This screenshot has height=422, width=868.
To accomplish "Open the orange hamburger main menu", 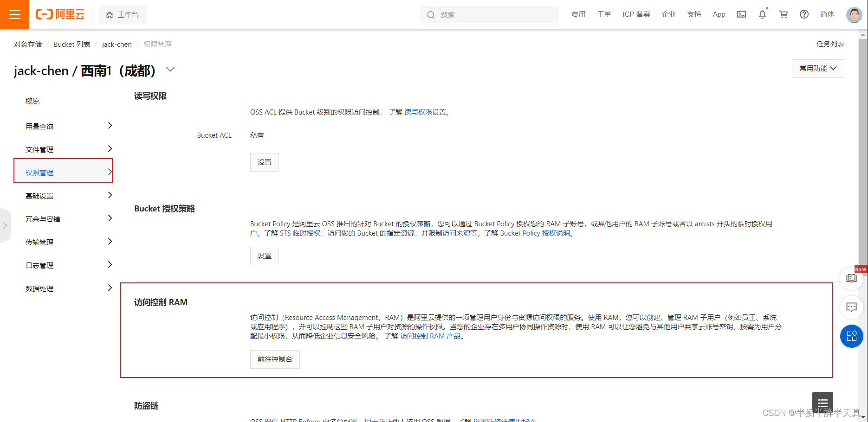I will click(14, 14).
